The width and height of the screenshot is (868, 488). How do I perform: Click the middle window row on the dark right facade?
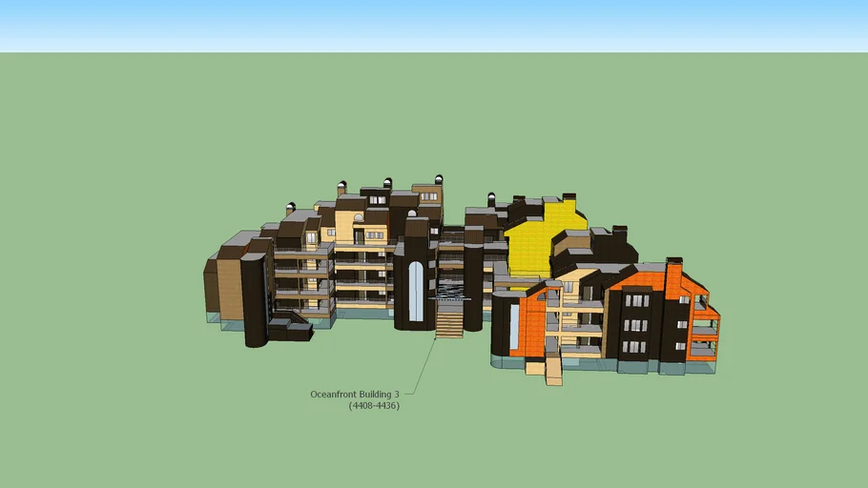[634, 325]
